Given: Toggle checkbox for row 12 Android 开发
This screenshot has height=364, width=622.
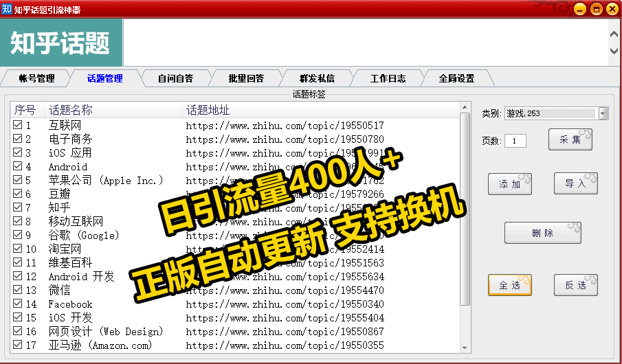Looking at the screenshot, I should (x=17, y=276).
